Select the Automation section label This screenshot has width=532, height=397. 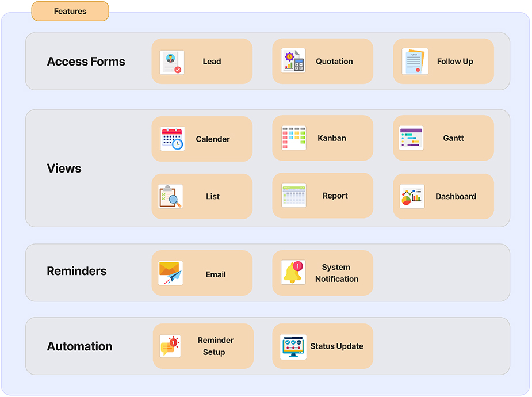pyautogui.click(x=79, y=346)
